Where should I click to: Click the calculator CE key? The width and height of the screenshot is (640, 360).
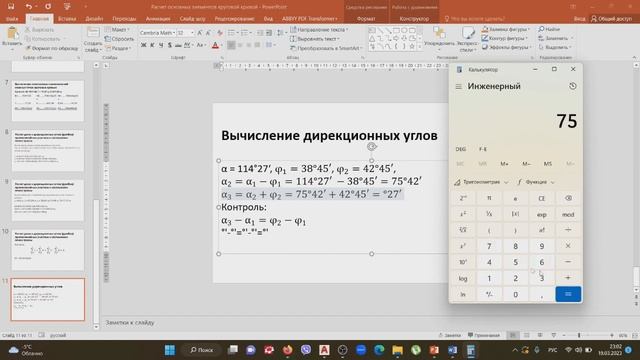point(542,198)
